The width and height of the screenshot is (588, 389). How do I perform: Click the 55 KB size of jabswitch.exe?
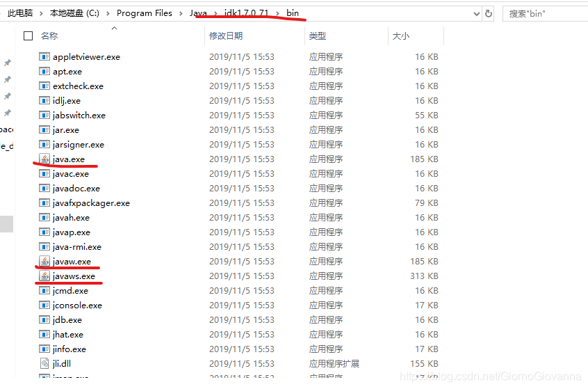click(x=427, y=116)
